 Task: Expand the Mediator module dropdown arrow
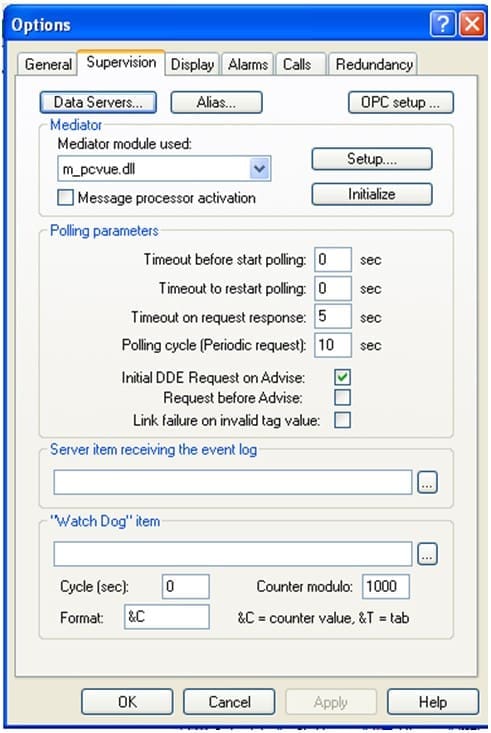[260, 168]
